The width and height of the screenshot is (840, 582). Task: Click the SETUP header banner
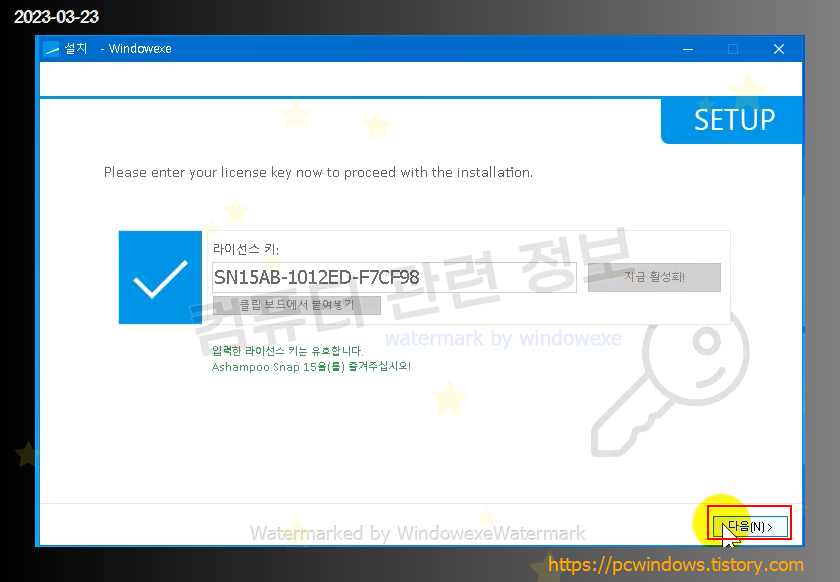(732, 120)
